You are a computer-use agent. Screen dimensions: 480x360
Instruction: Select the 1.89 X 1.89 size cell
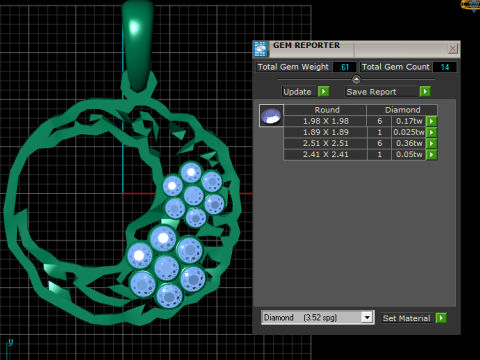[326, 132]
